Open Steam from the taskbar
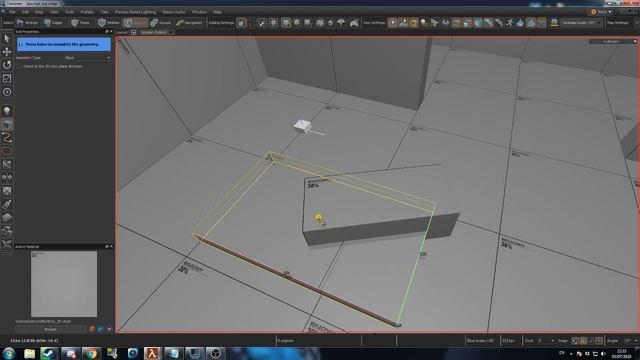This screenshot has width=640, height=360. [x=48, y=353]
